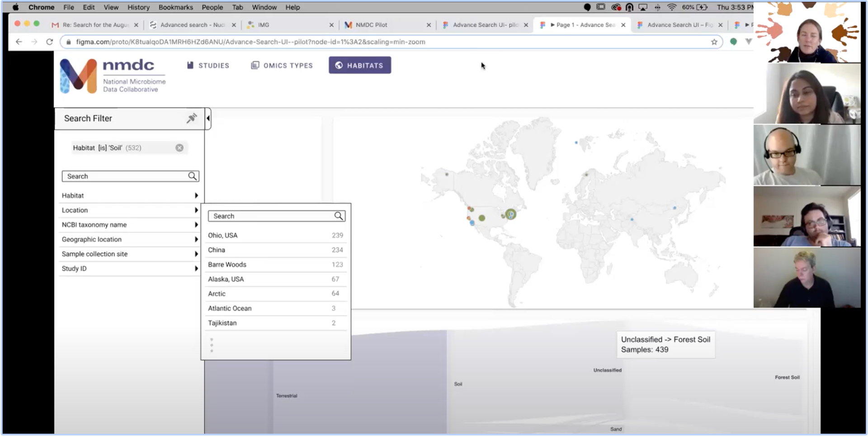Viewport: 868px width, 437px height.
Task: Select Atlantic Ocean in location list
Action: tap(276, 309)
